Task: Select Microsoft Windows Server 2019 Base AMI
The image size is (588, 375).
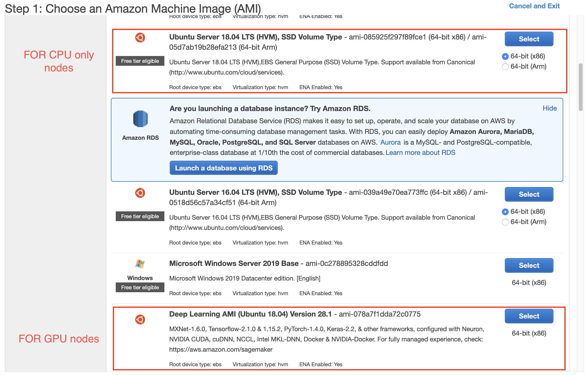Action: click(529, 265)
